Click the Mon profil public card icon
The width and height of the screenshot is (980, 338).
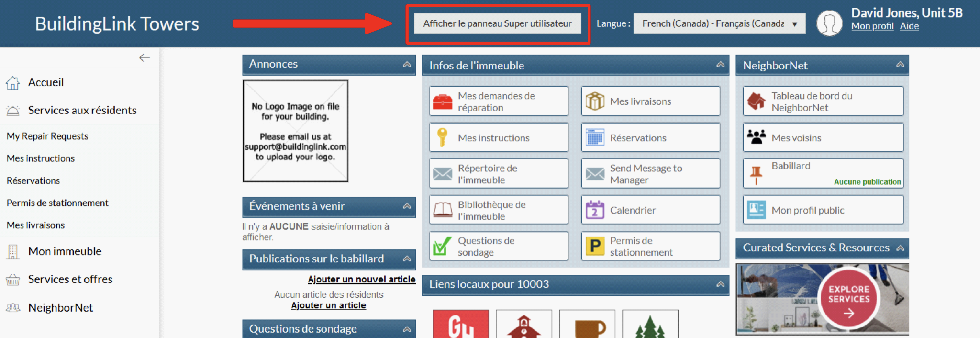(x=757, y=210)
